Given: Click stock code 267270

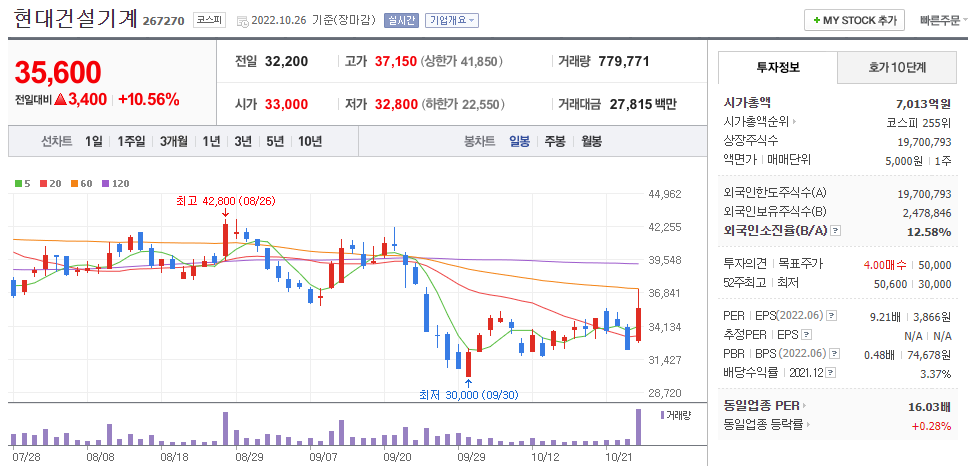Looking at the screenshot, I should coord(163,20).
